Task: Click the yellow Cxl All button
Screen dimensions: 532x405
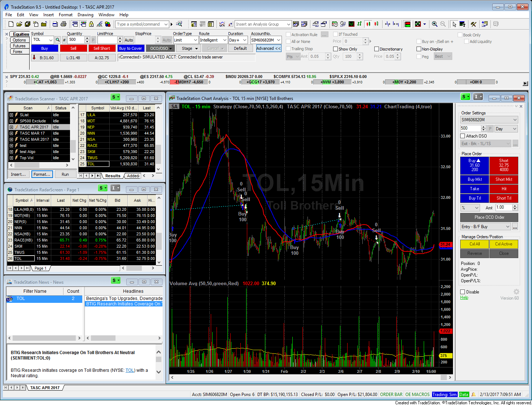Action: pos(475,244)
